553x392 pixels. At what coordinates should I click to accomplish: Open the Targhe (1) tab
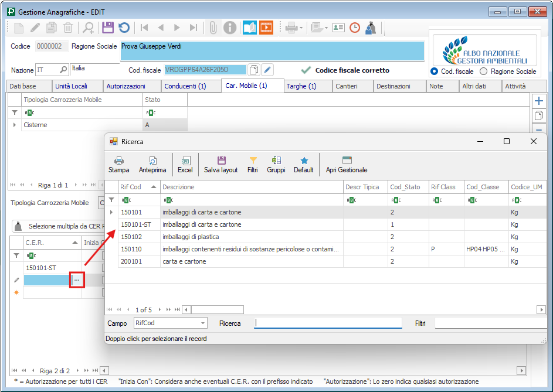click(301, 86)
